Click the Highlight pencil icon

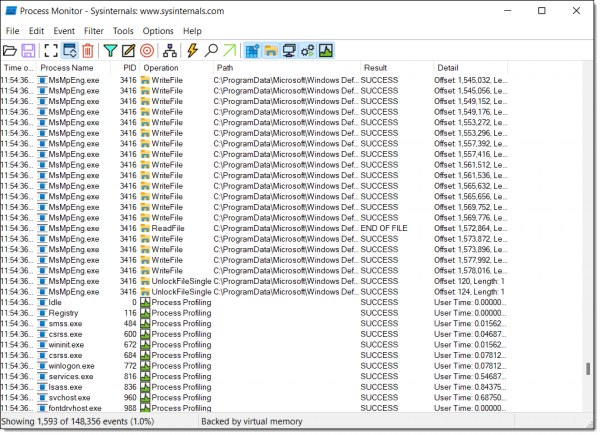tap(129, 51)
